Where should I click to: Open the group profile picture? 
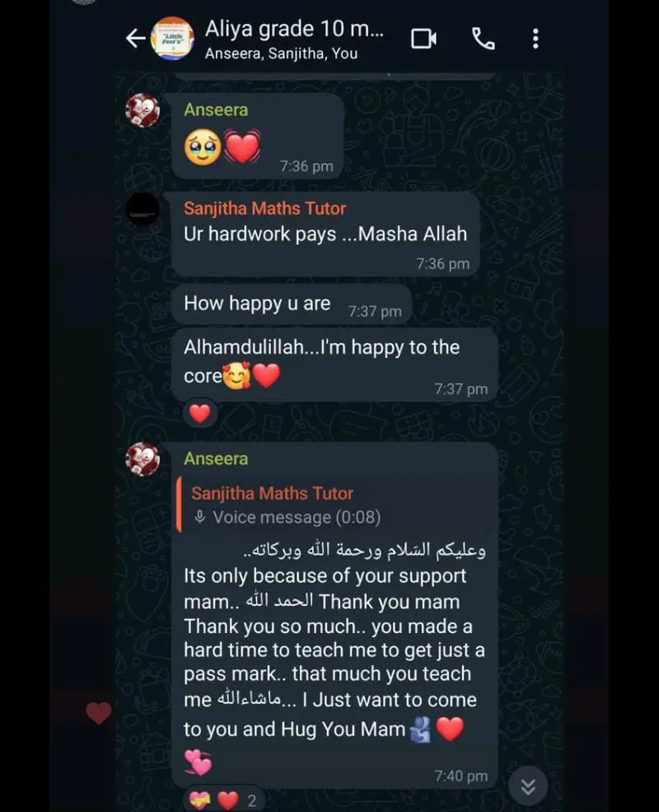(172, 38)
